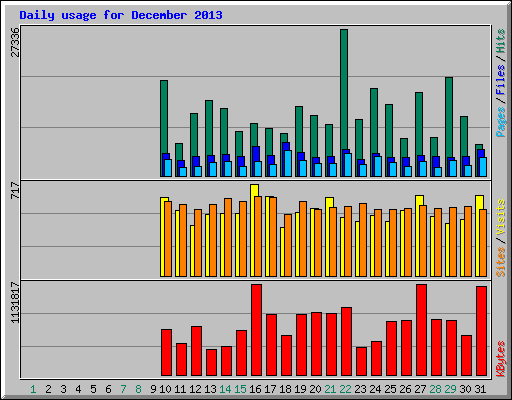Click green weekend day label 29
Viewport: 512px width, 400px height.
click(x=450, y=389)
